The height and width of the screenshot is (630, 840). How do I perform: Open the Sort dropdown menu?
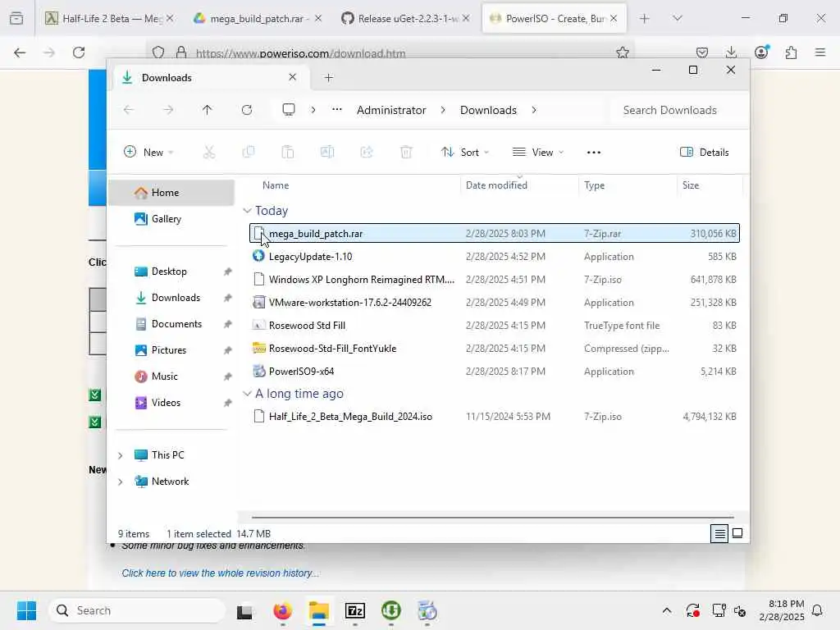(x=464, y=152)
